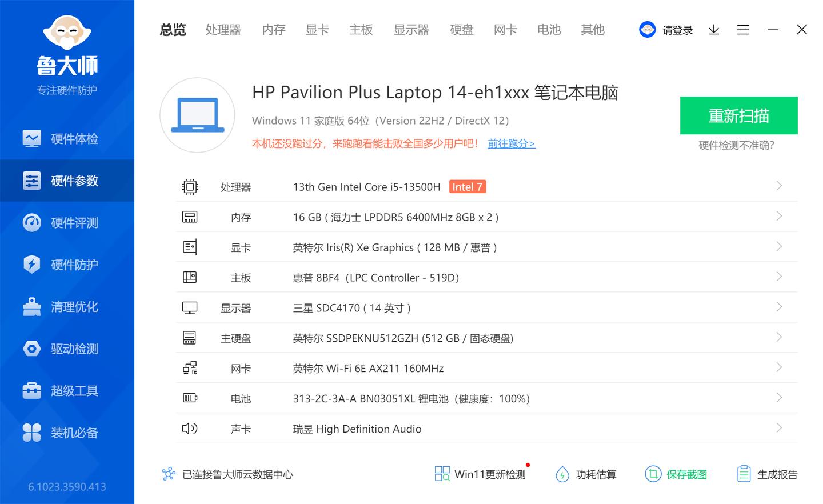
Task: Switch to the 主板 tab
Action: (361, 30)
